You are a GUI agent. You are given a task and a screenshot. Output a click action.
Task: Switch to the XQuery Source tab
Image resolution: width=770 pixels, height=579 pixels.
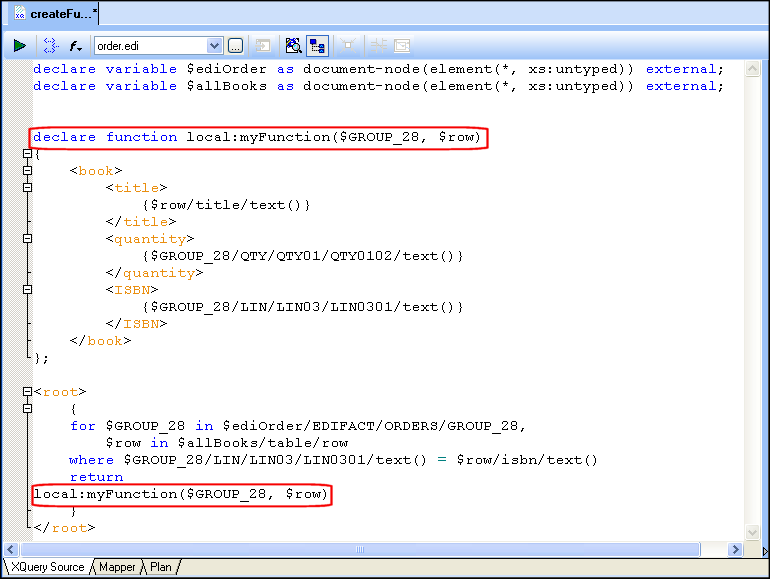(48, 567)
